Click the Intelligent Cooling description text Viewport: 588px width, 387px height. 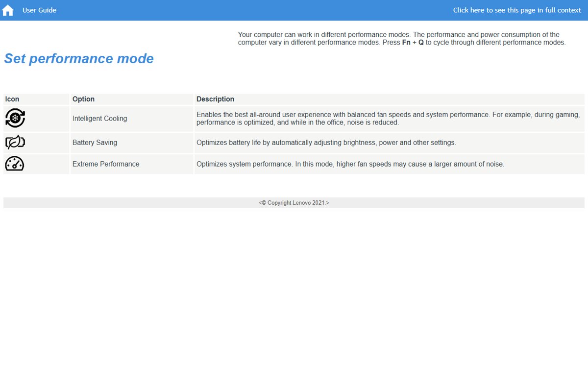(x=388, y=119)
